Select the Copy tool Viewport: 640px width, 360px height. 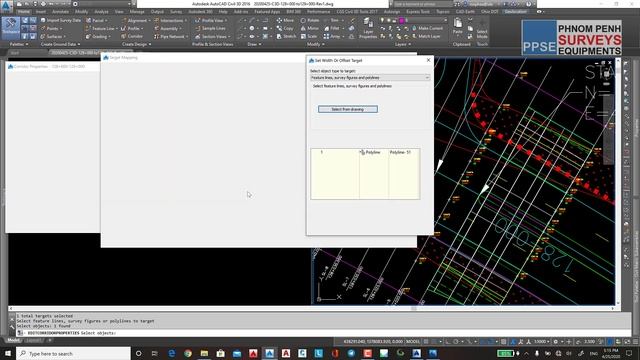point(285,29)
